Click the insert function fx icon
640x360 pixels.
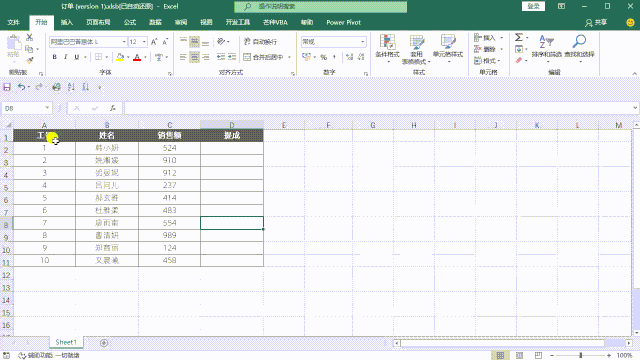(x=113, y=108)
